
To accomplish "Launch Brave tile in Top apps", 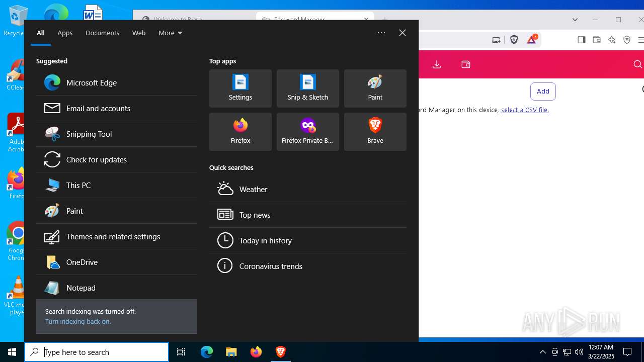I will [x=375, y=132].
